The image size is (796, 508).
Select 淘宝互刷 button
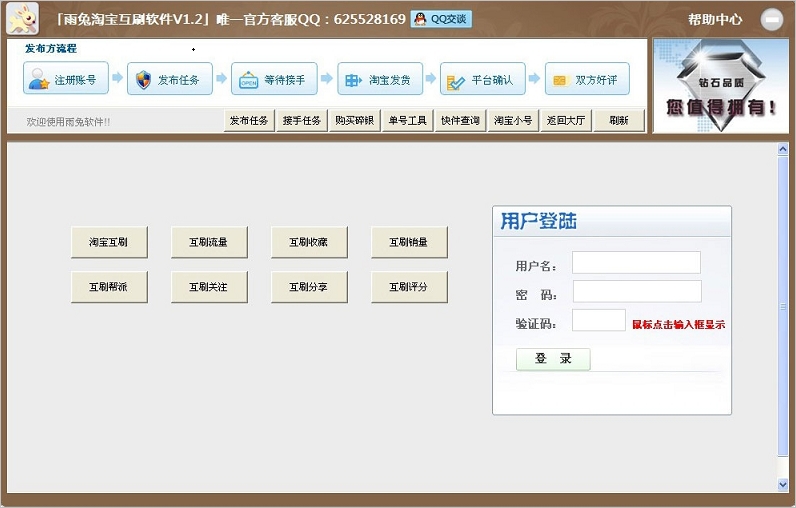click(x=109, y=242)
